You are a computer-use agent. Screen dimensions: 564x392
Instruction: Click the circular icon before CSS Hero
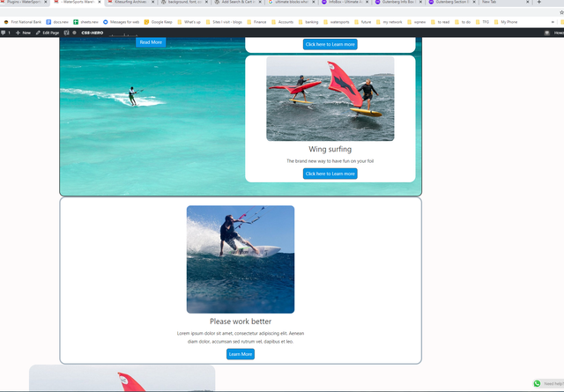click(x=74, y=33)
